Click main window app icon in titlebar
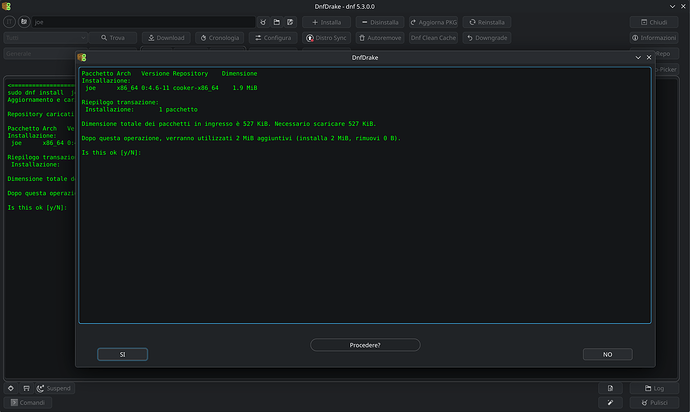The image size is (690, 412). (6, 6)
